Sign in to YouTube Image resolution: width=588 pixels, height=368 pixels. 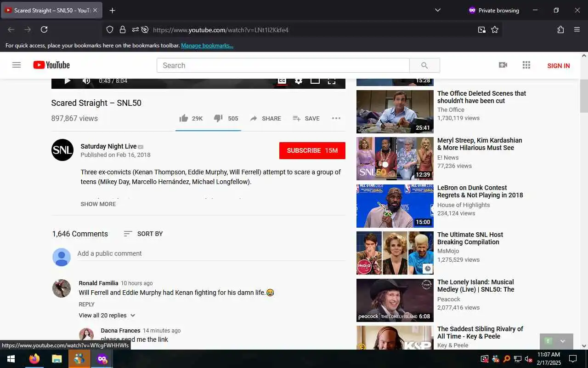click(559, 66)
